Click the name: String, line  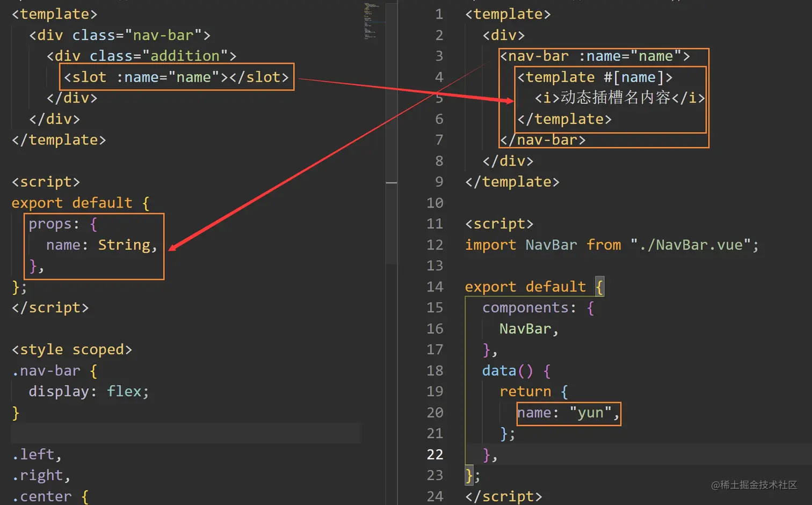pyautogui.click(x=102, y=245)
